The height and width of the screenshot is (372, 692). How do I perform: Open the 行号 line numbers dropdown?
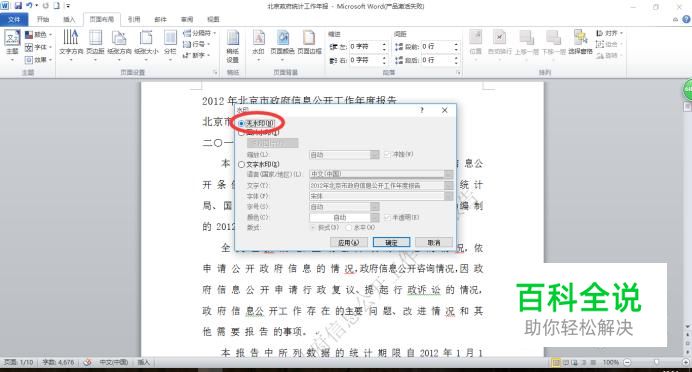click(196, 44)
